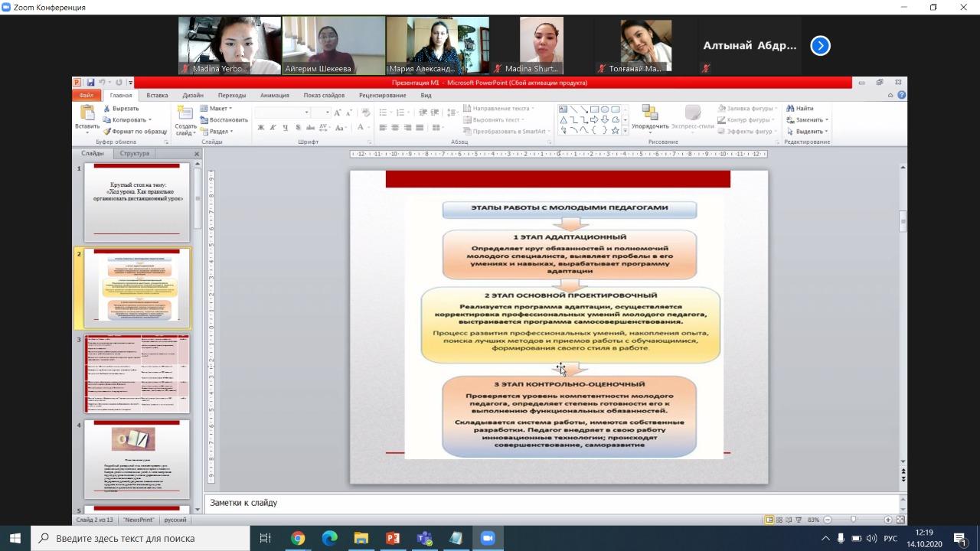Click the PowerPoint Help question mark icon
Image resolution: width=980 pixels, height=551 pixels.
click(901, 96)
